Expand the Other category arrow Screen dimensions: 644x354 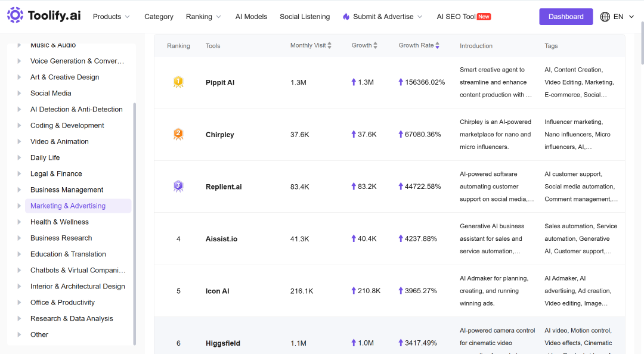19,335
